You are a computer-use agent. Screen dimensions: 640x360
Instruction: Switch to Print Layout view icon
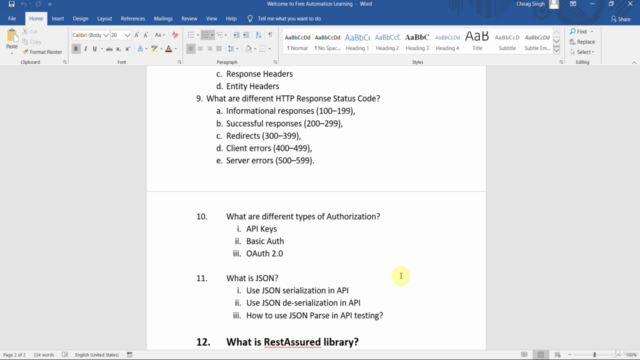(541, 355)
